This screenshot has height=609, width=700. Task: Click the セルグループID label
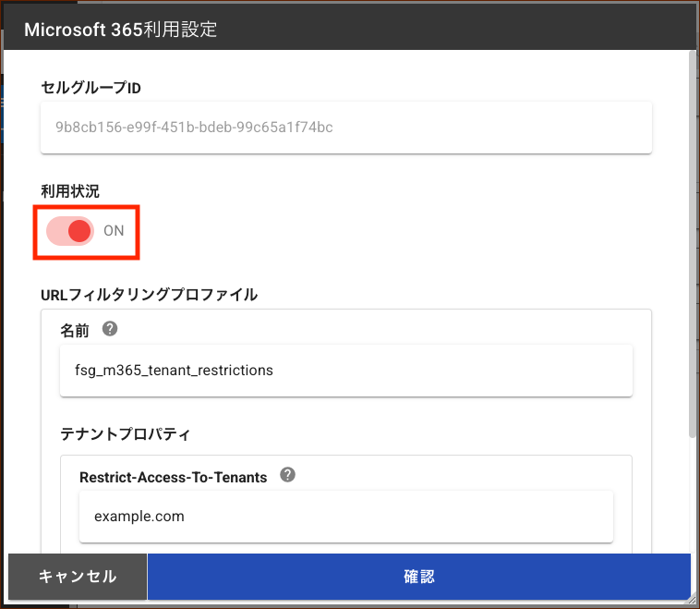91,88
